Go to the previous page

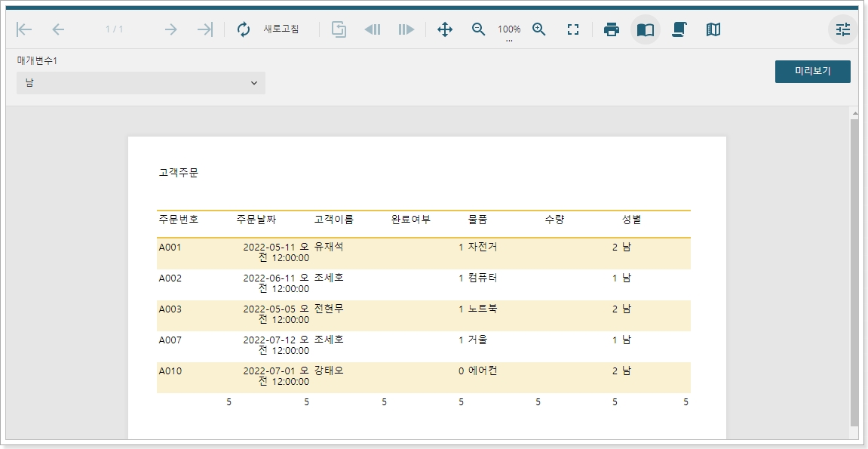[58, 29]
